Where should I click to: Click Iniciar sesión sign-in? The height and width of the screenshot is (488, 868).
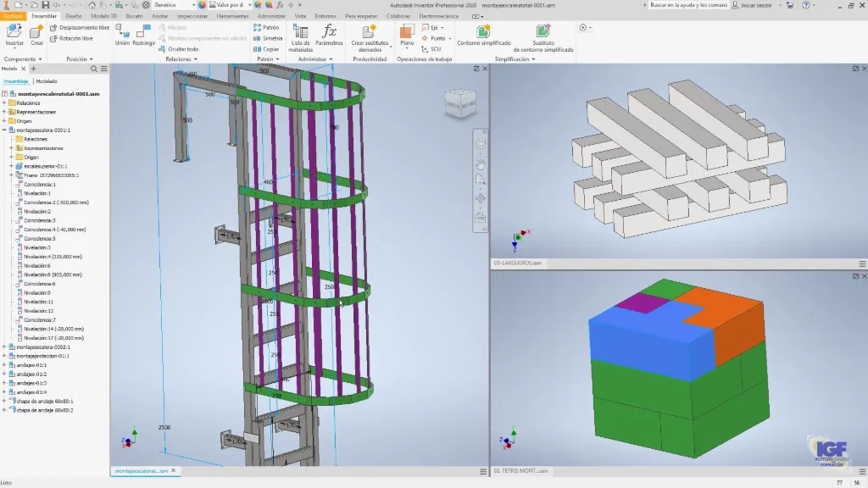(x=755, y=5)
